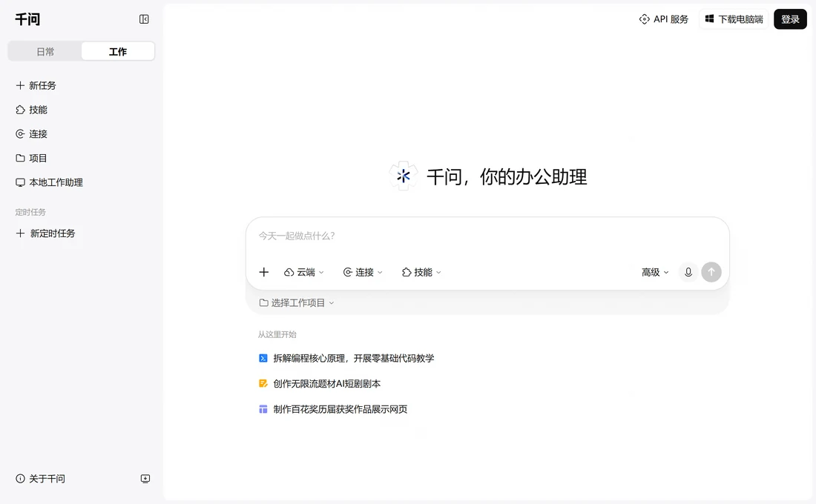Collapse the sidebar with the panel icon
This screenshot has width=816, height=504.
pos(144,19)
